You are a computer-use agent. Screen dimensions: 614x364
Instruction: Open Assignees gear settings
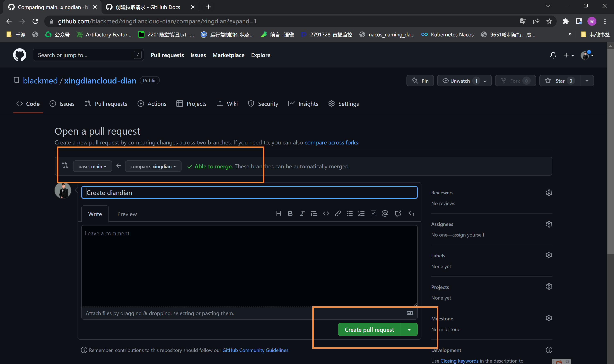click(x=549, y=224)
